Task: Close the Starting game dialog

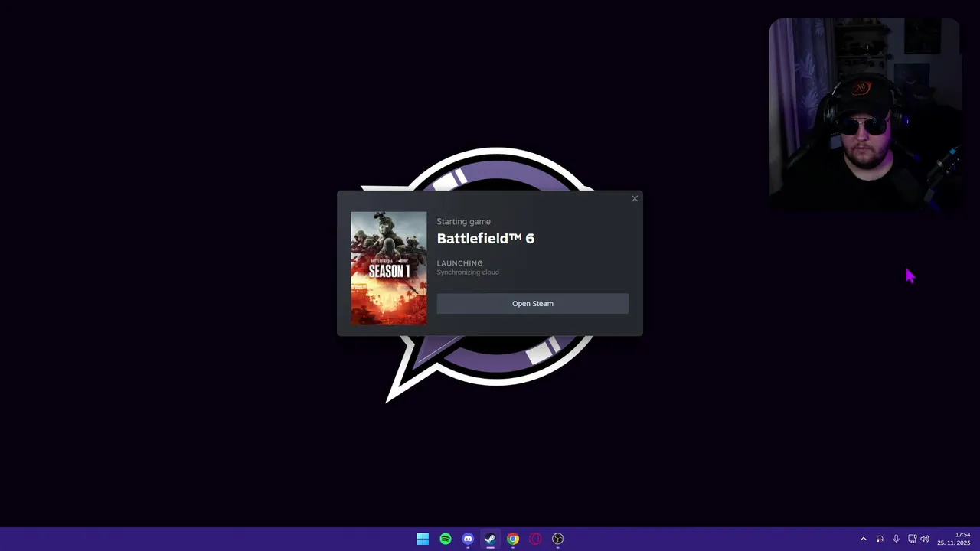Action: coord(634,199)
